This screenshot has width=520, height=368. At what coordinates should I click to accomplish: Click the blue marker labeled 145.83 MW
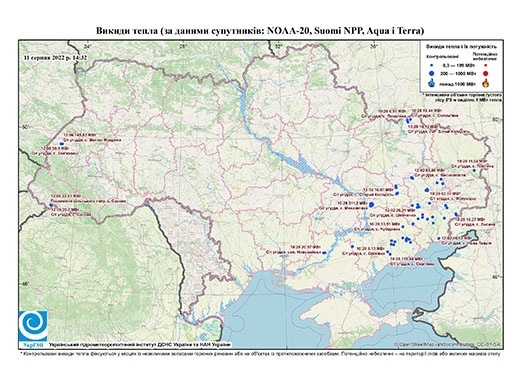point(61,144)
